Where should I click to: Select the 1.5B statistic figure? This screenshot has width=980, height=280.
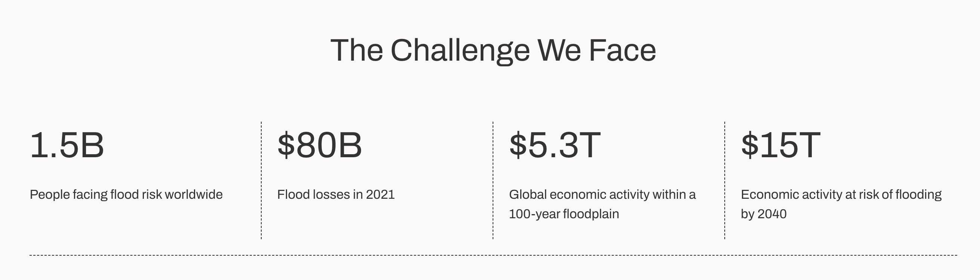tap(67, 145)
